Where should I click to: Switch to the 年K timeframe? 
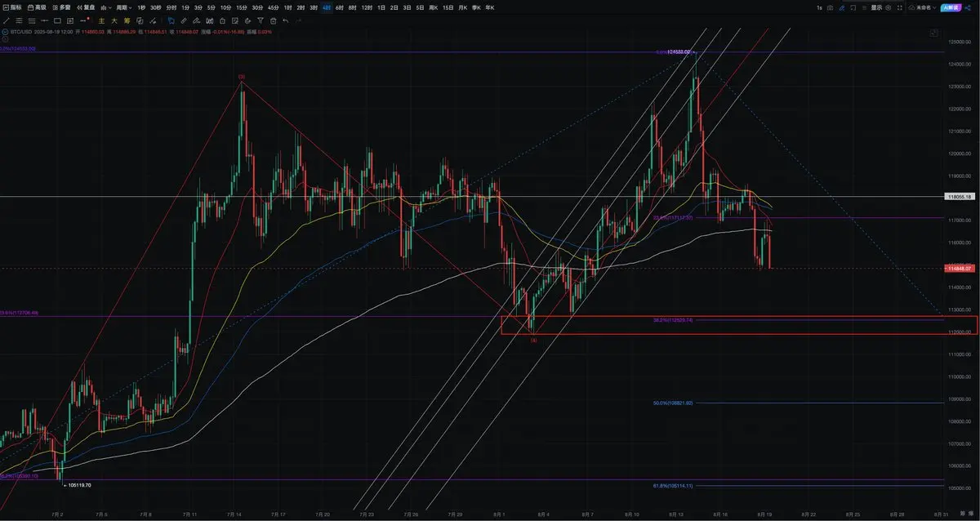pos(489,7)
